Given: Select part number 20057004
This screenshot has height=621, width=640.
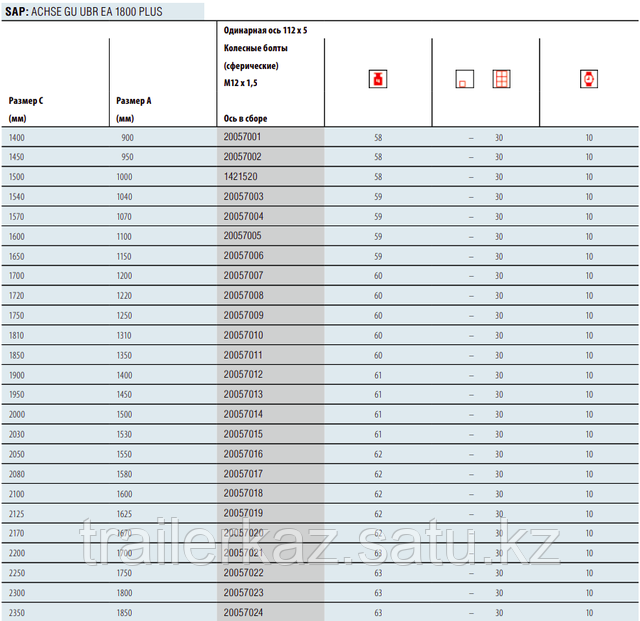Looking at the screenshot, I should 243,216.
